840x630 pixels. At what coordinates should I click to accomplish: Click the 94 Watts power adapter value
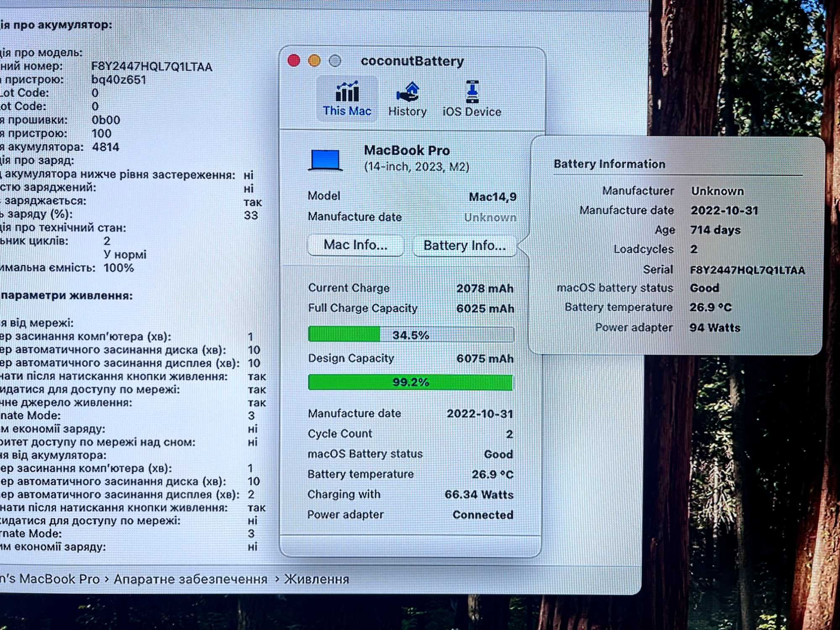pos(715,328)
